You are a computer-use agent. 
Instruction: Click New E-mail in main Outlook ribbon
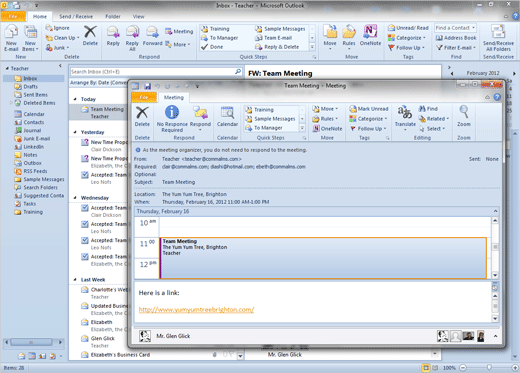(11, 39)
